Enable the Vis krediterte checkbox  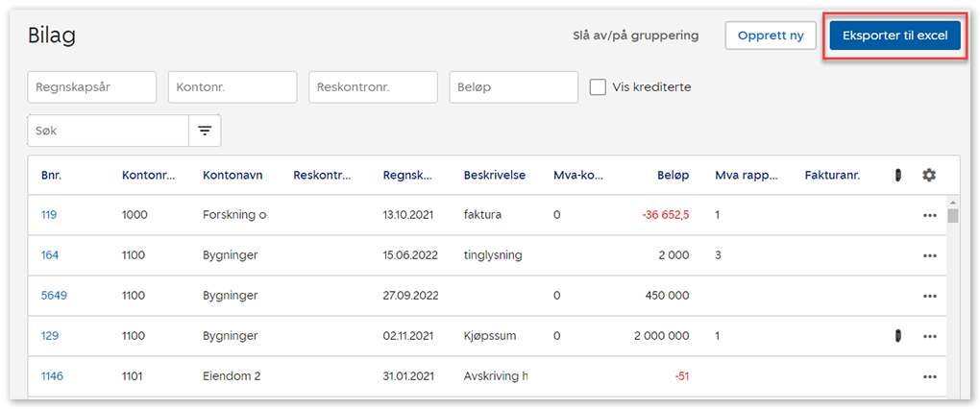[x=598, y=87]
